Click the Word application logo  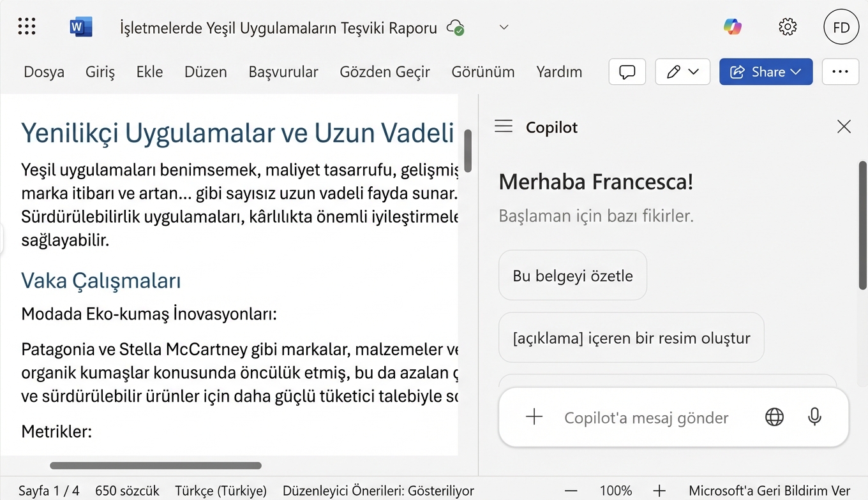click(x=80, y=26)
